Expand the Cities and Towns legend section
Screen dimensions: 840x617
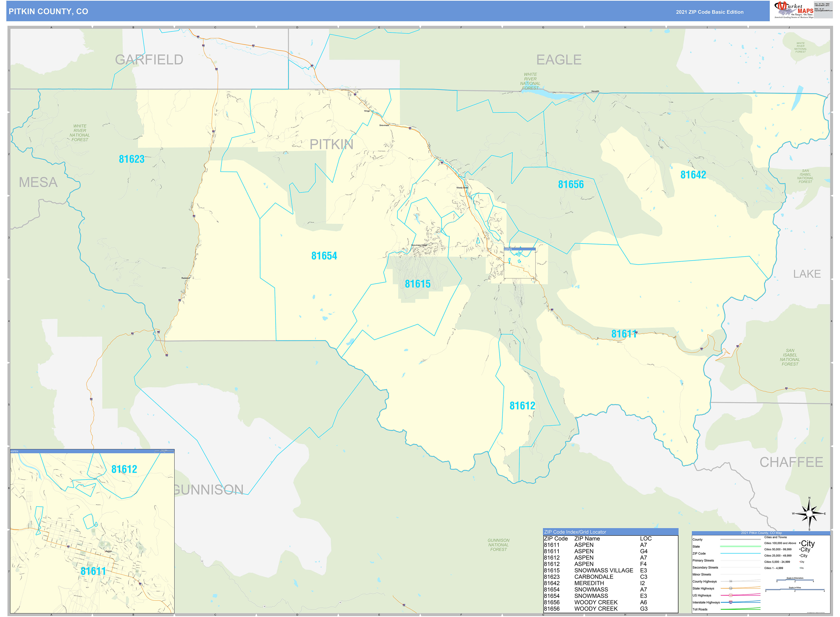[x=776, y=537]
